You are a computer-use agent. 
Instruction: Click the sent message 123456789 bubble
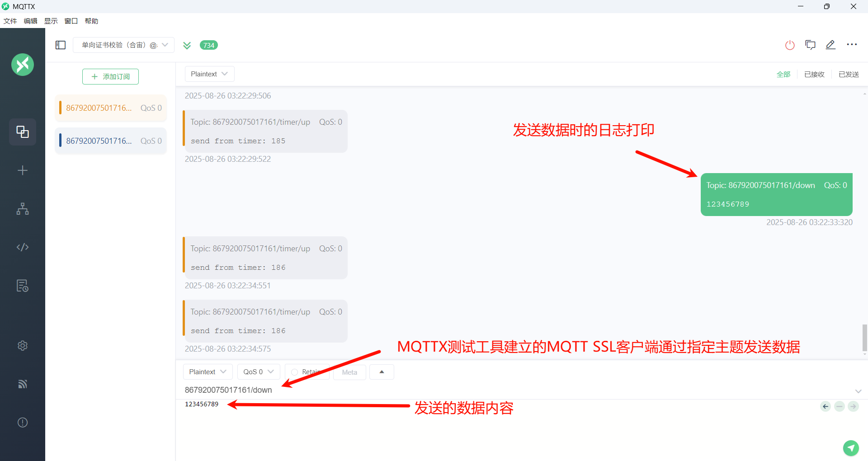pyautogui.click(x=776, y=194)
